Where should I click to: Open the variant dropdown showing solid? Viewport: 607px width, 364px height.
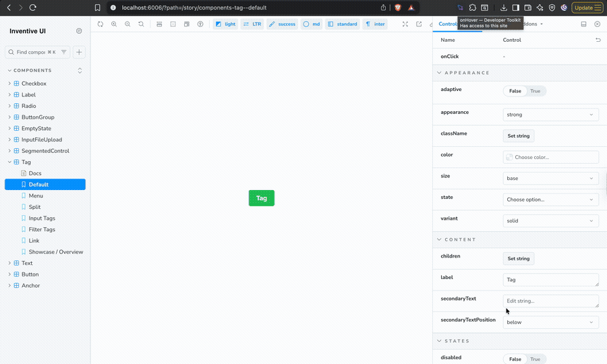tap(550, 221)
